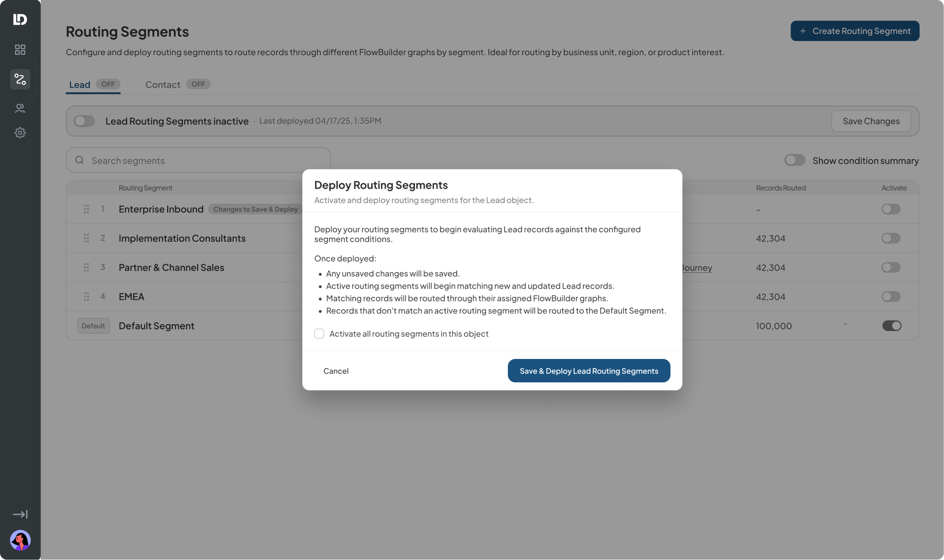Click the Deploy Routing Segments dialog title
Image resolution: width=944 pixels, height=560 pixels.
point(381,185)
